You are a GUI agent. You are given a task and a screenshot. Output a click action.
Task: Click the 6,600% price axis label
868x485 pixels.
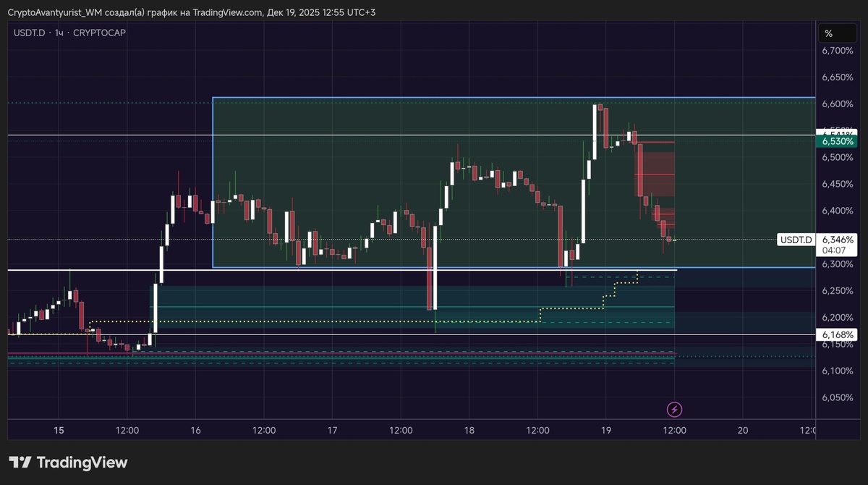click(x=838, y=104)
